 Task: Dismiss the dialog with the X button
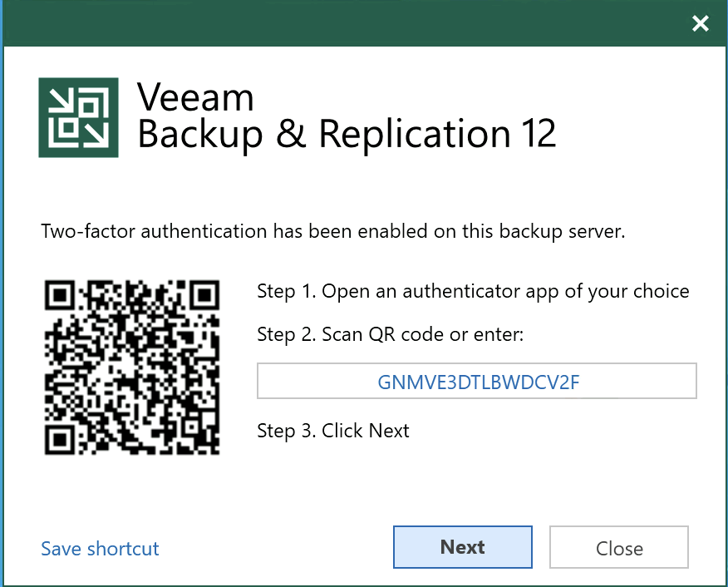(x=701, y=23)
